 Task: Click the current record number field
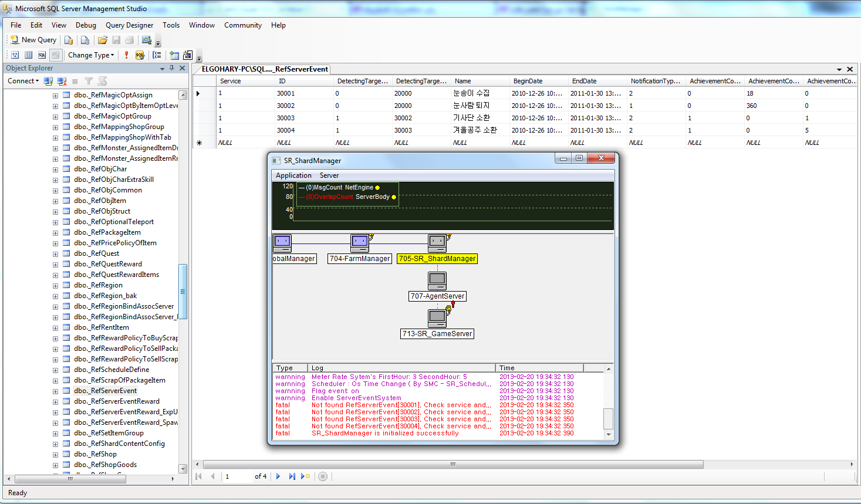238,476
